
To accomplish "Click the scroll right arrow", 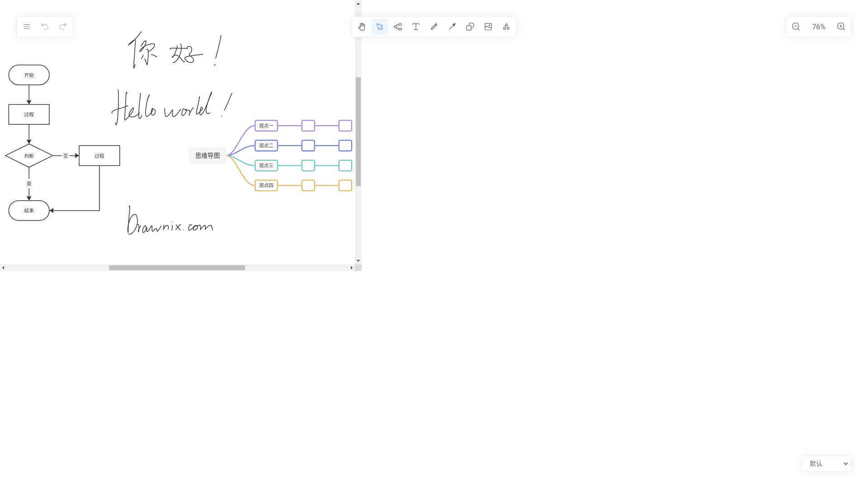I will coord(352,267).
